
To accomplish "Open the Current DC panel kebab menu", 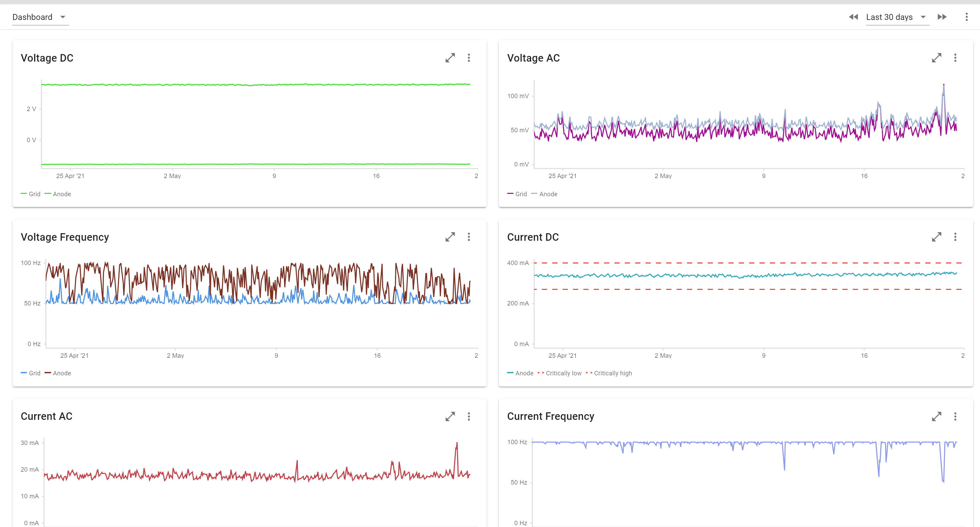I will (955, 237).
